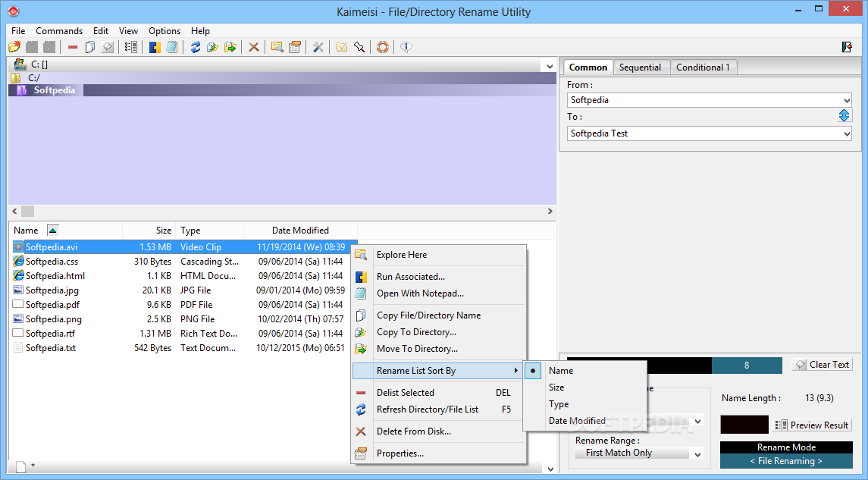The height and width of the screenshot is (480, 868).
Task: Click the folder with checkmark toolbar icon
Action: [x=342, y=47]
